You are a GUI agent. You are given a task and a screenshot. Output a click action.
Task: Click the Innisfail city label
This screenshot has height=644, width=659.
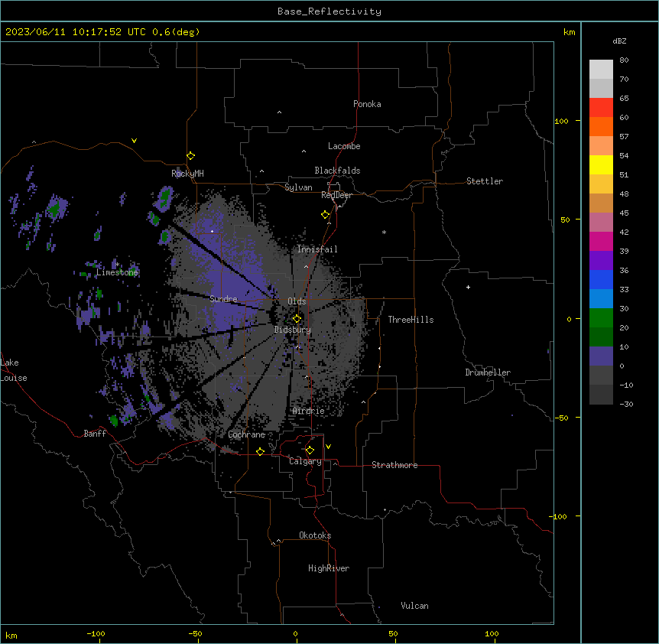coord(317,249)
